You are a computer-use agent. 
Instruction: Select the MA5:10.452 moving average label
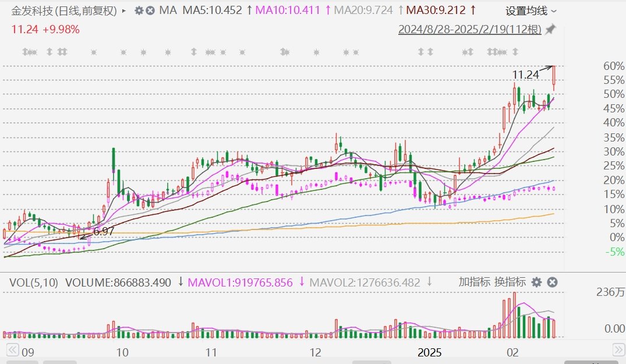(x=213, y=10)
